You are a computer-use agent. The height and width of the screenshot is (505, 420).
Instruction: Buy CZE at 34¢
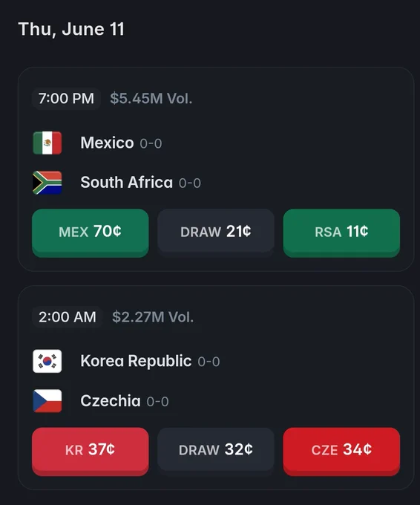(341, 452)
